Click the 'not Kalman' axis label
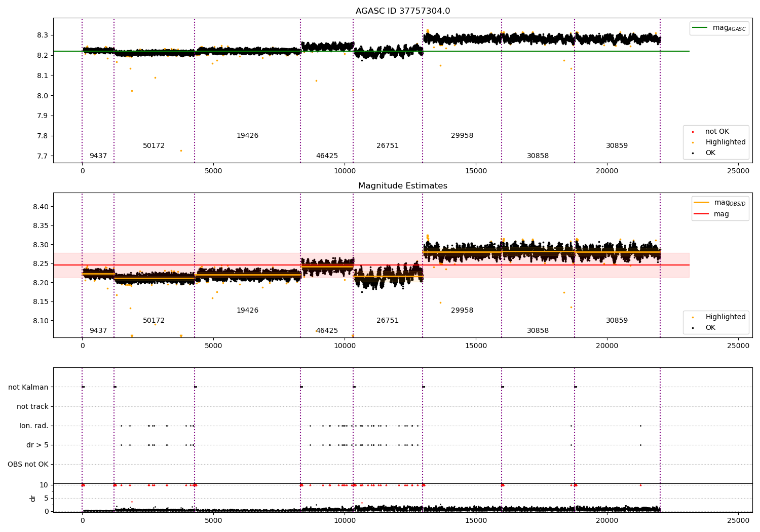Screen dimensions: 760x532 pos(28,387)
